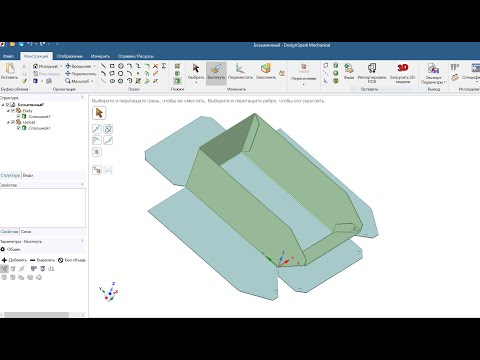Collapse the root Безымянный tree node
This screenshot has height=360, width=480.
[3, 105]
